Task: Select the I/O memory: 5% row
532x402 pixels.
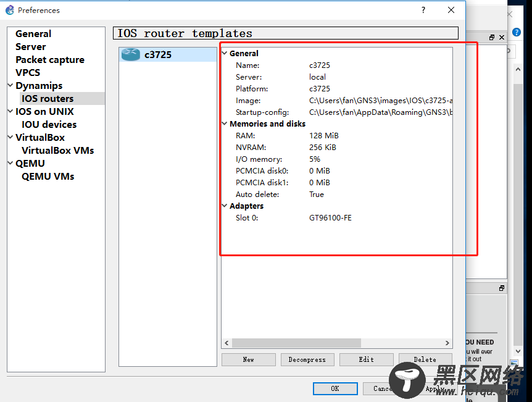Action: (x=337, y=159)
